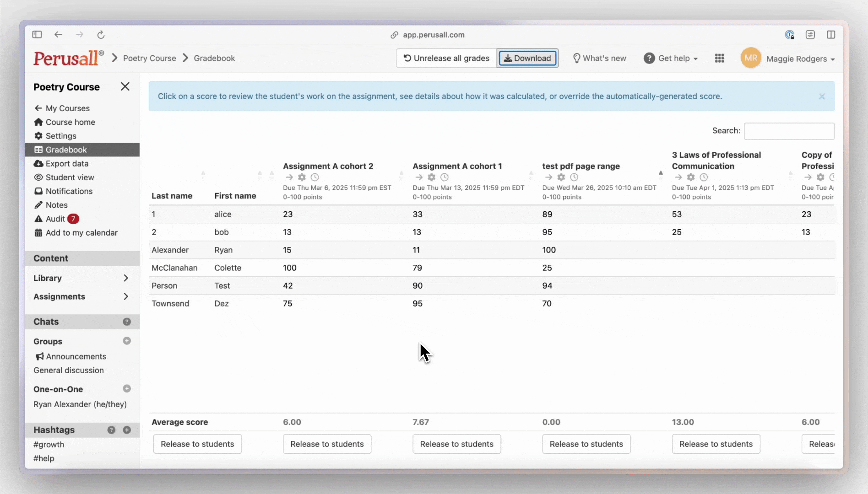Click the Chats help question icon

click(127, 322)
